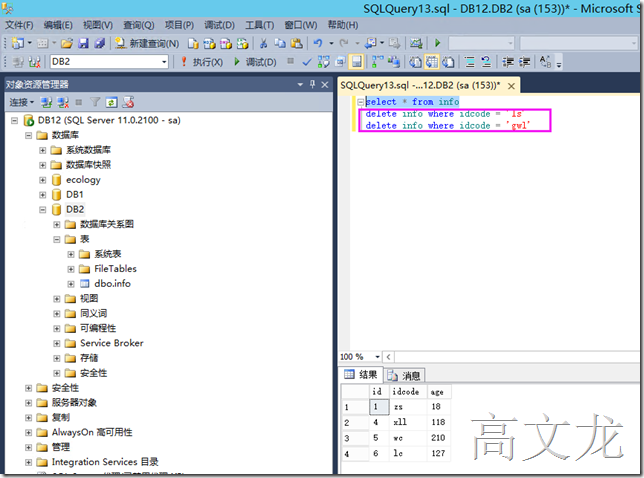644x478 pixels.
Task: Click the idcode column header in results
Action: [408, 392]
